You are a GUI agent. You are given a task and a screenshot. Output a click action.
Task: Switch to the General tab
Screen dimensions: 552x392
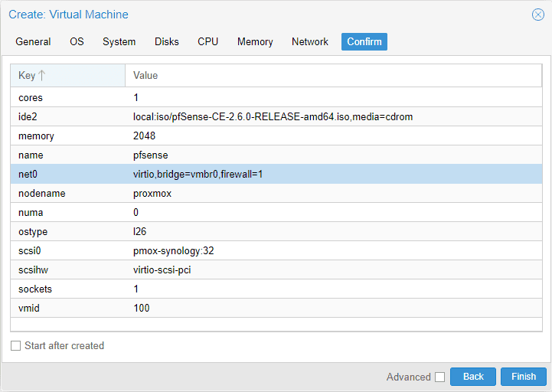[33, 41]
